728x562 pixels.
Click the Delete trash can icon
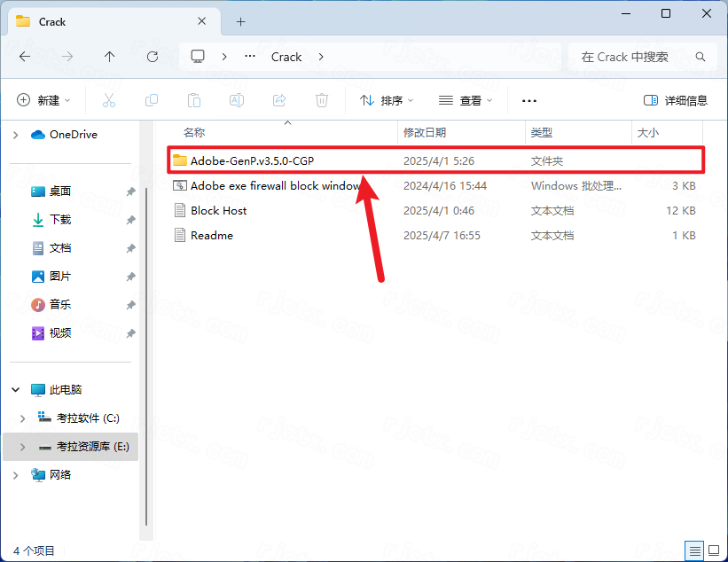click(322, 100)
